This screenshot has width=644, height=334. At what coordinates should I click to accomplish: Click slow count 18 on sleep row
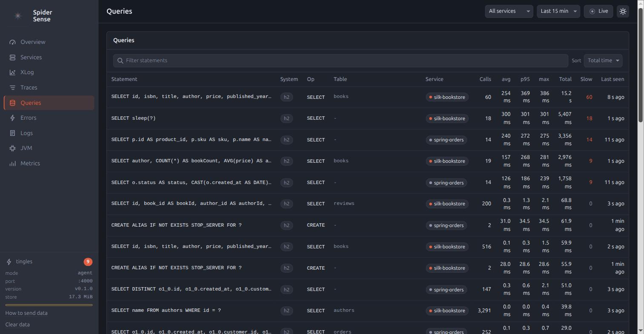coord(589,118)
